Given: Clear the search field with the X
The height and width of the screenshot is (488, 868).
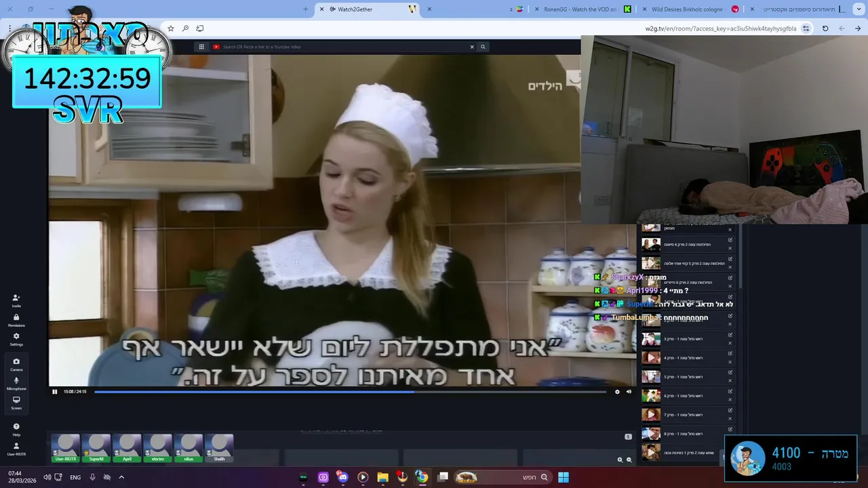Looking at the screenshot, I should click(x=472, y=47).
